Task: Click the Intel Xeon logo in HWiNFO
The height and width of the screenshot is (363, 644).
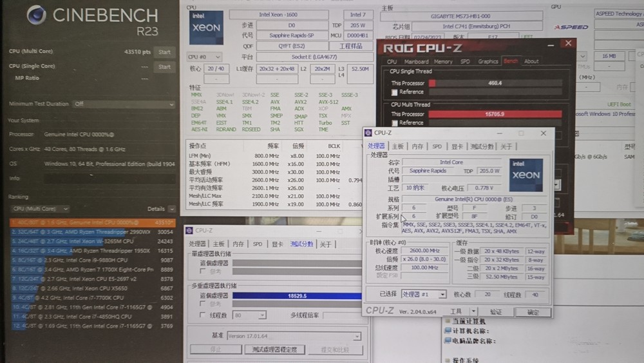Action: point(206,28)
